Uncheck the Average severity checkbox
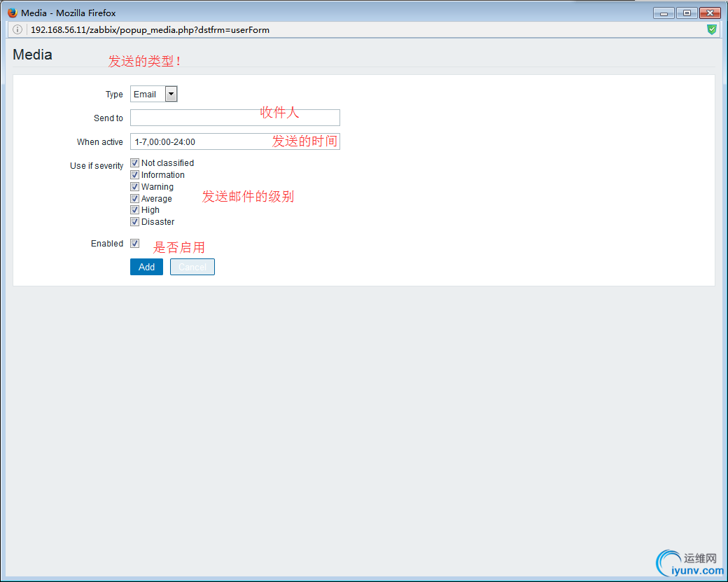 [x=134, y=199]
